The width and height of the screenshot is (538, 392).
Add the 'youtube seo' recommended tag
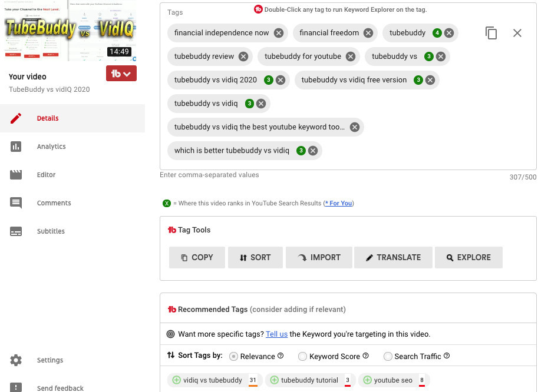click(x=367, y=380)
